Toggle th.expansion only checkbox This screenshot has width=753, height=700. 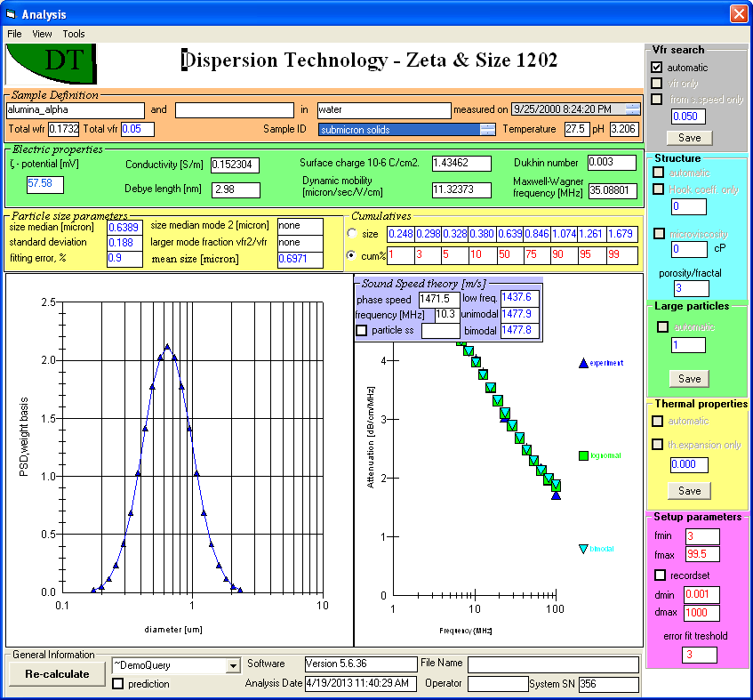[658, 445]
